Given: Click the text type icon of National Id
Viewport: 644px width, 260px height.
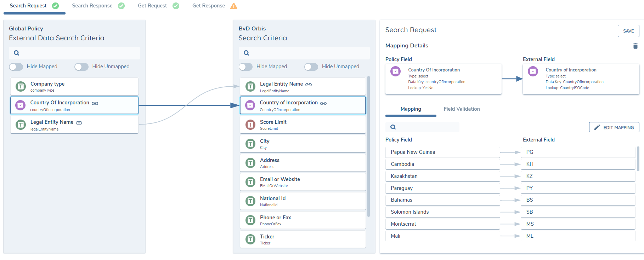Looking at the screenshot, I should tap(250, 201).
